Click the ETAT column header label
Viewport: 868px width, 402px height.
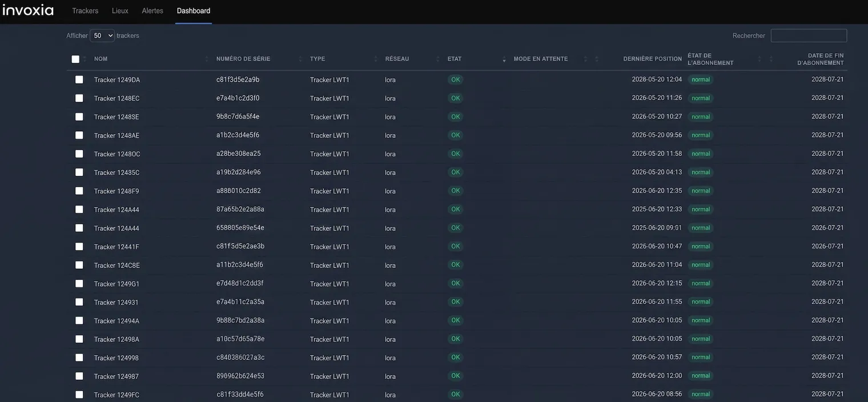coord(455,59)
